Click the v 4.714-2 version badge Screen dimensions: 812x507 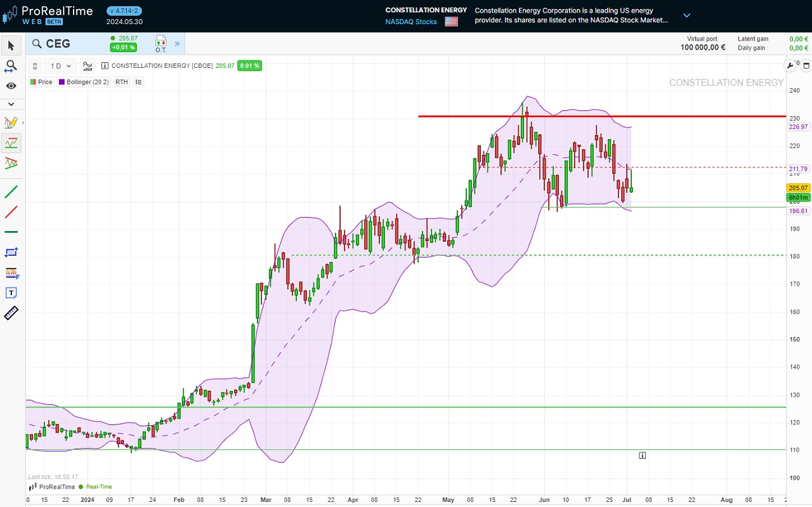tap(124, 11)
